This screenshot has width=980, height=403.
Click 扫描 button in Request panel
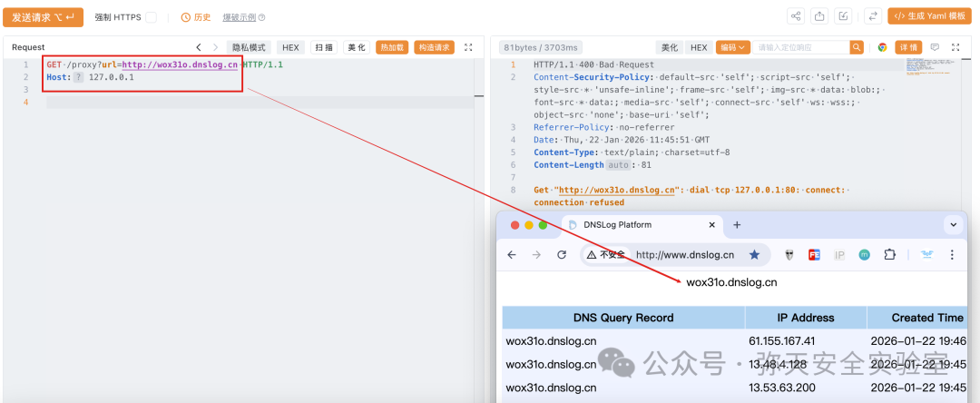[324, 47]
